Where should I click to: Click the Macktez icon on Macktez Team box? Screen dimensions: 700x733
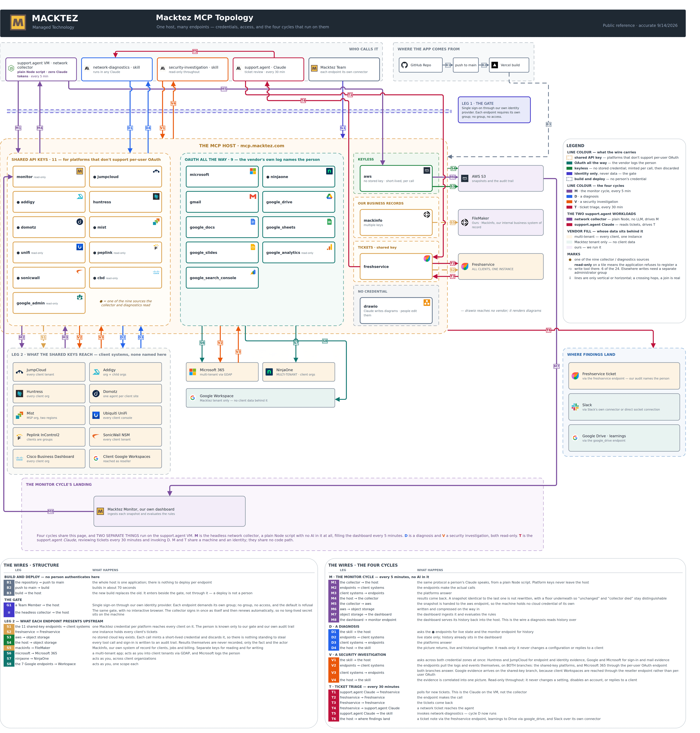[314, 68]
